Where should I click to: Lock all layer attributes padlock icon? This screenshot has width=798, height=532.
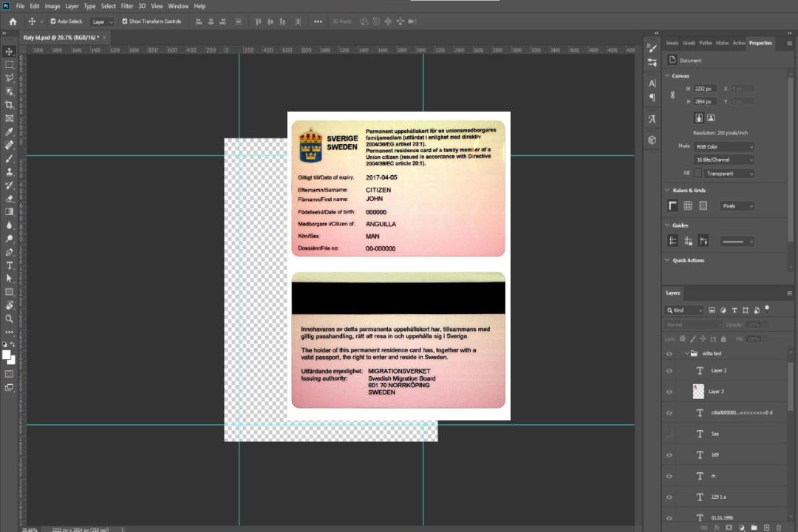tap(723, 338)
